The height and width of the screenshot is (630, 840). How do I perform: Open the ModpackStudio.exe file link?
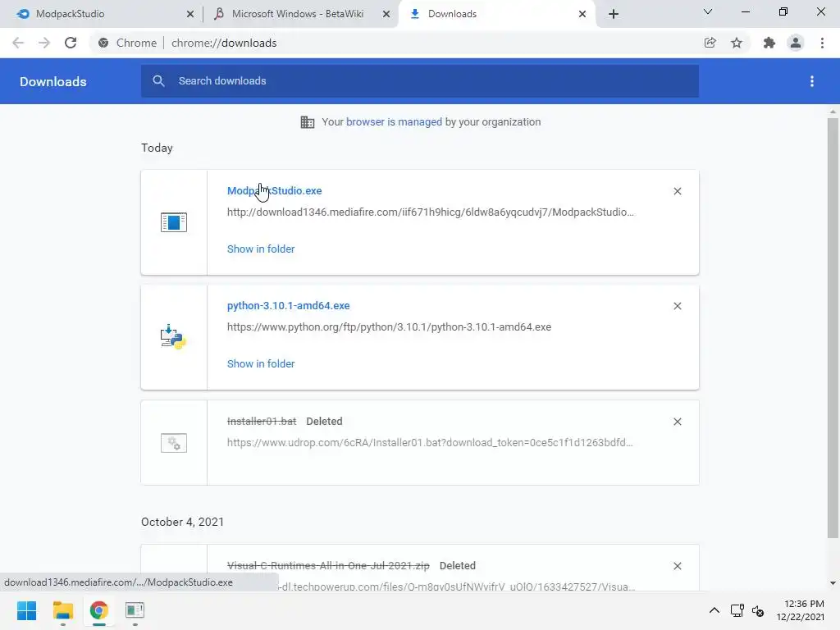(x=274, y=190)
